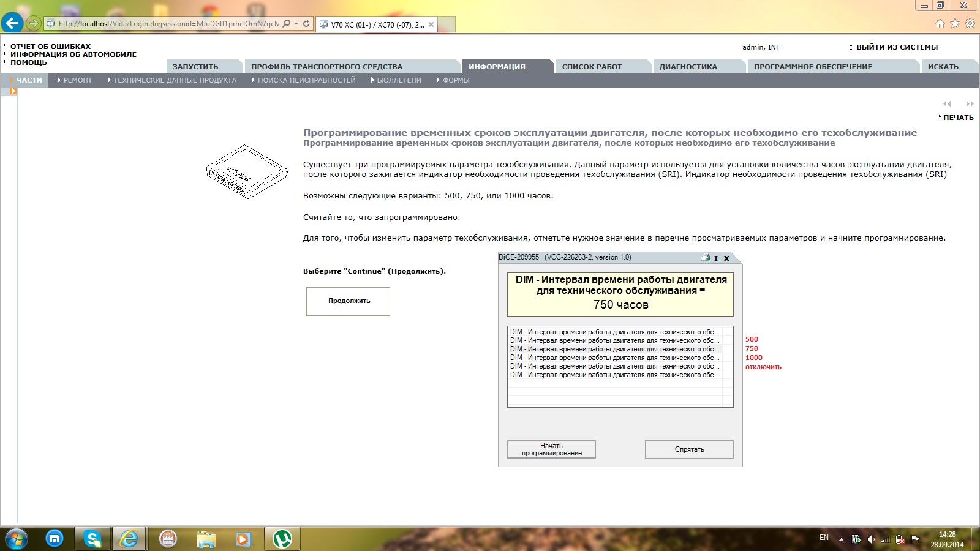The image size is (980, 551).
Task: Click the ВЫЙТИ ИЗ СИСТЕМЫ link
Action: click(x=897, y=47)
